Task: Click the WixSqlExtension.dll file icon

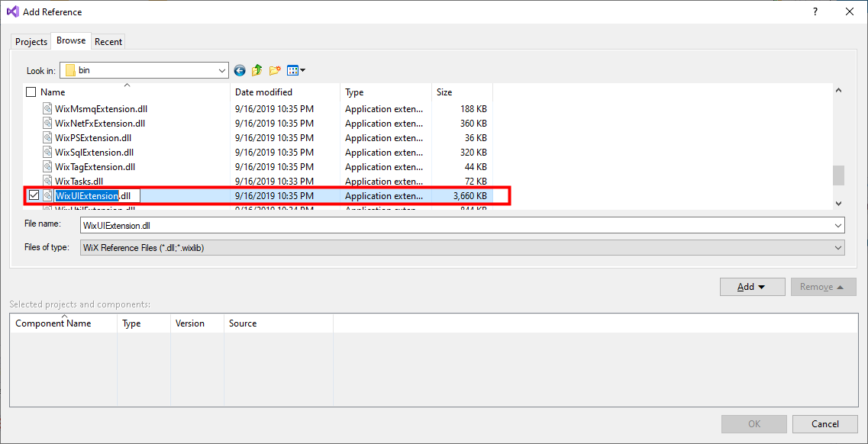Action: coord(48,152)
